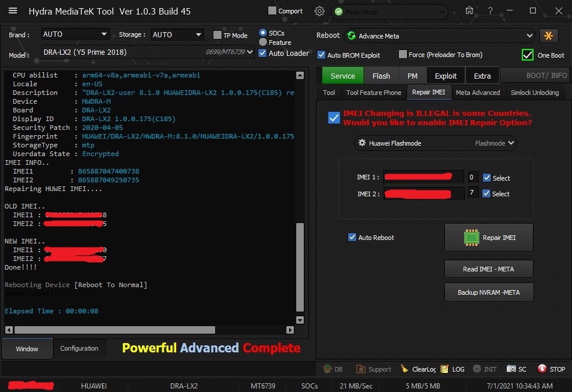
Task: Click the help question mark icon
Action: tap(490, 10)
